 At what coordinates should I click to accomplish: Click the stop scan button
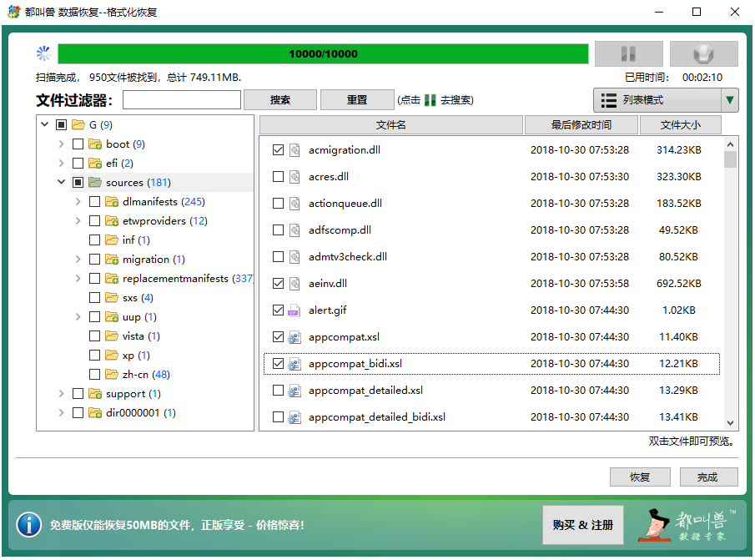703,54
